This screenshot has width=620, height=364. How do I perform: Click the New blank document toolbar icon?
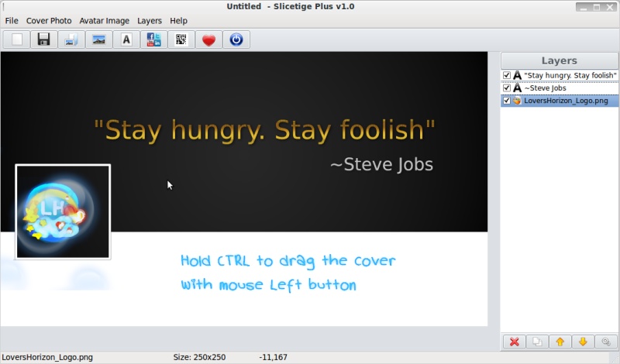(x=16, y=39)
